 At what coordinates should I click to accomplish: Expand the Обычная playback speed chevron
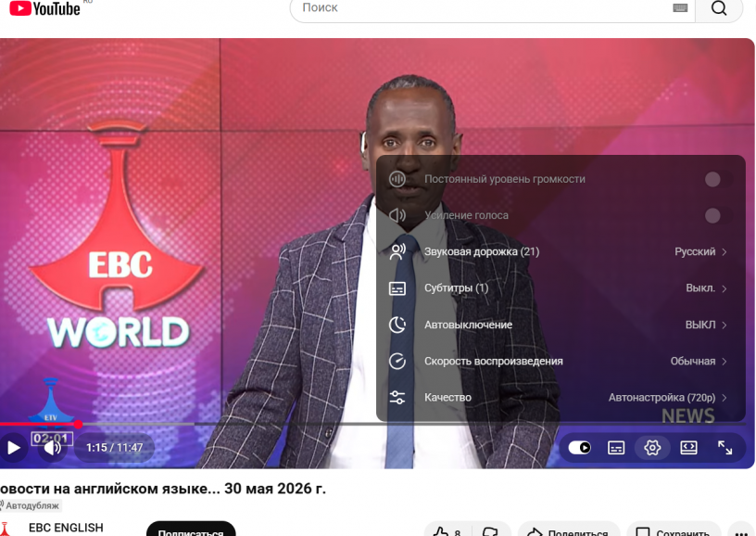pos(724,362)
